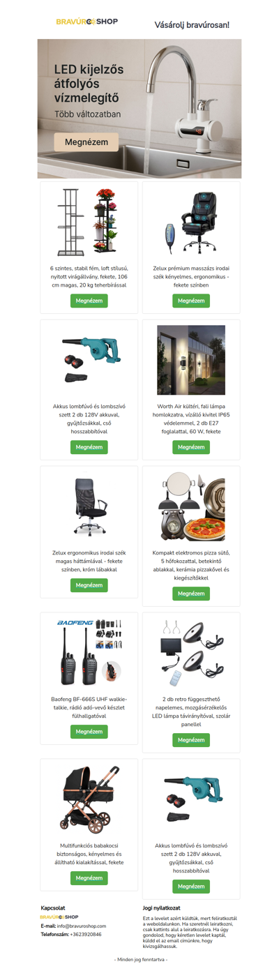The image size is (279, 980).
Task: Open the retro solar pendant lamp image
Action: pyautogui.click(x=191, y=653)
